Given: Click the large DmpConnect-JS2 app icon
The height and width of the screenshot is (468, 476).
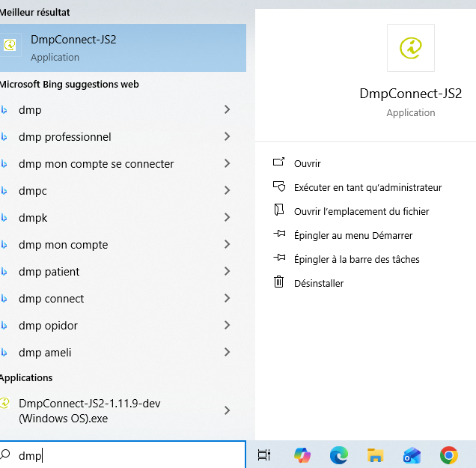Looking at the screenshot, I should coord(410,48).
